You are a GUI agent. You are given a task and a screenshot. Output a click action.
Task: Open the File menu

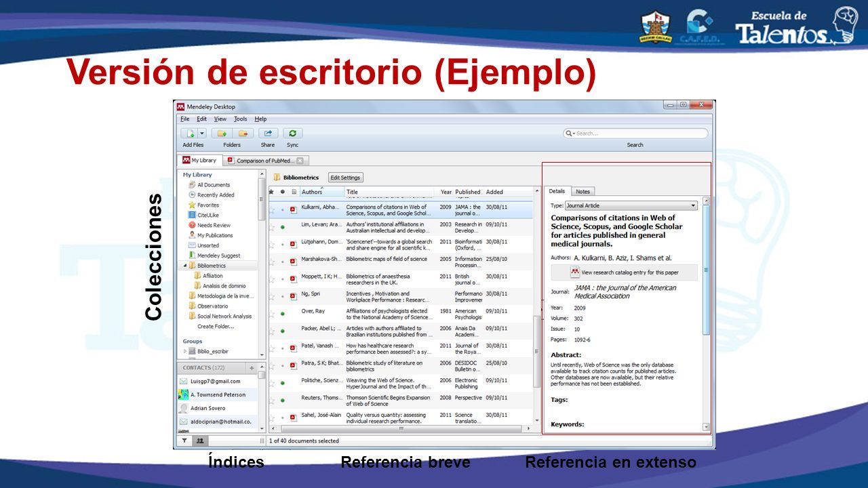click(185, 119)
